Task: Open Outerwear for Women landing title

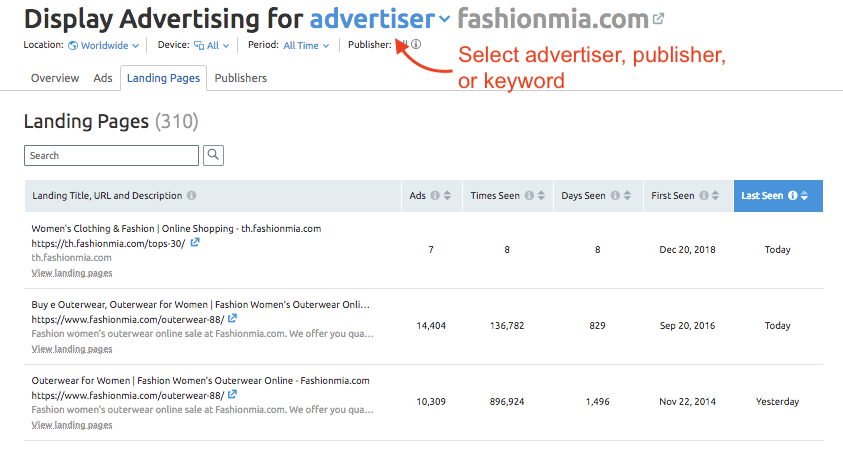Action: point(201,381)
